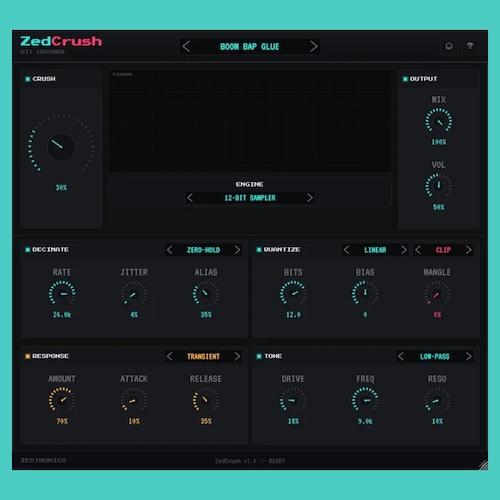This screenshot has height=500, width=500.
Task: Open the Transient response selector
Action: coord(203,357)
